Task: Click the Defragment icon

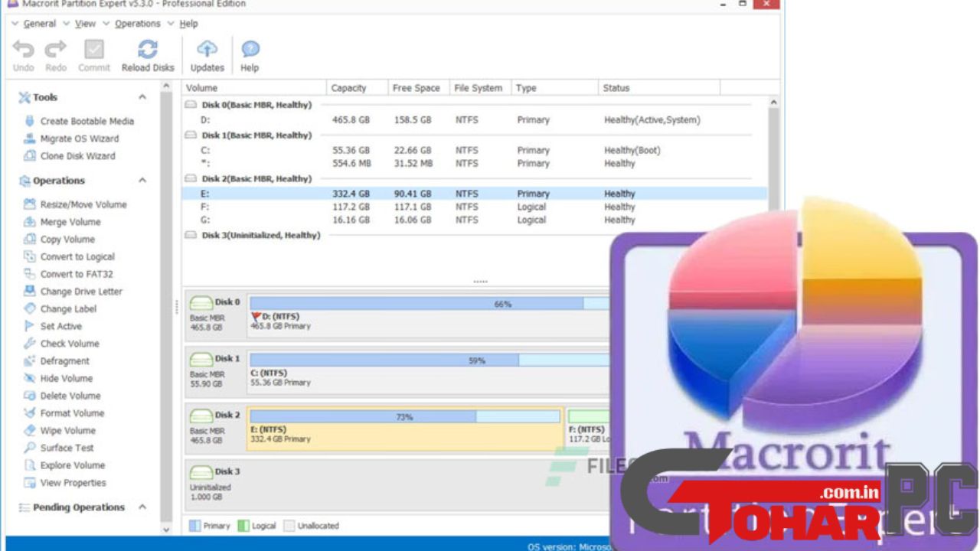Action: (30, 361)
